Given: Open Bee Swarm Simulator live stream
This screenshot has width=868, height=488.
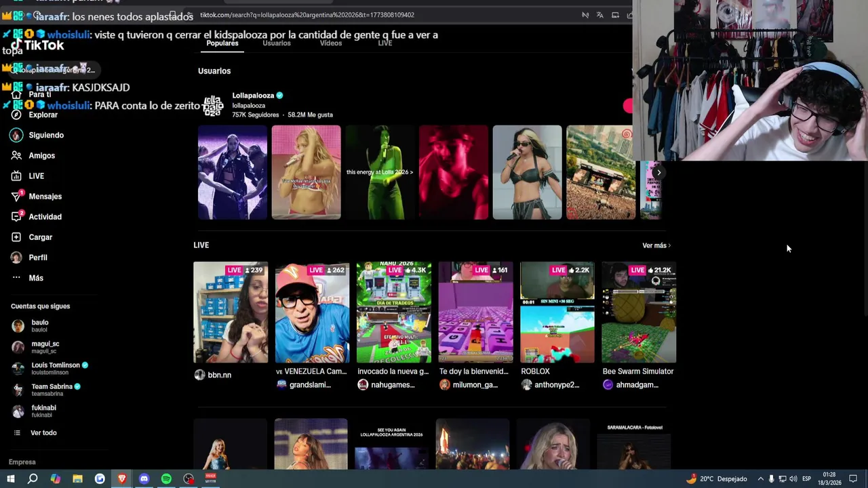Looking at the screenshot, I should click(639, 312).
